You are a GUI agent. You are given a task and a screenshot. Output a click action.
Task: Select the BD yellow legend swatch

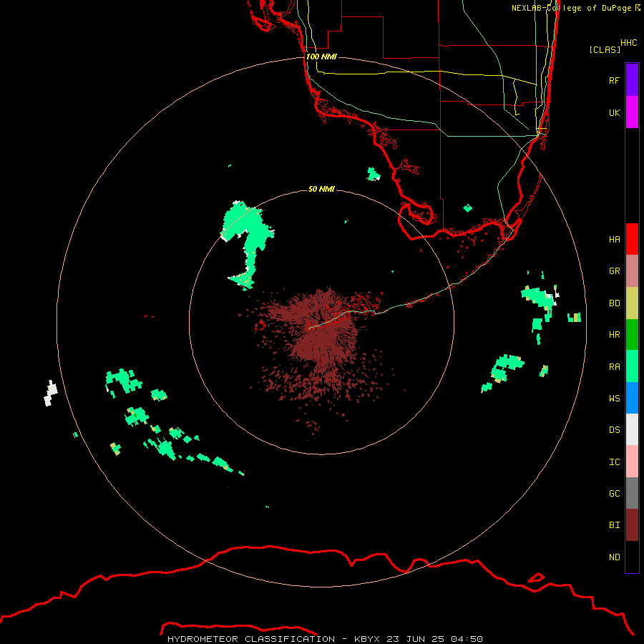point(632,303)
